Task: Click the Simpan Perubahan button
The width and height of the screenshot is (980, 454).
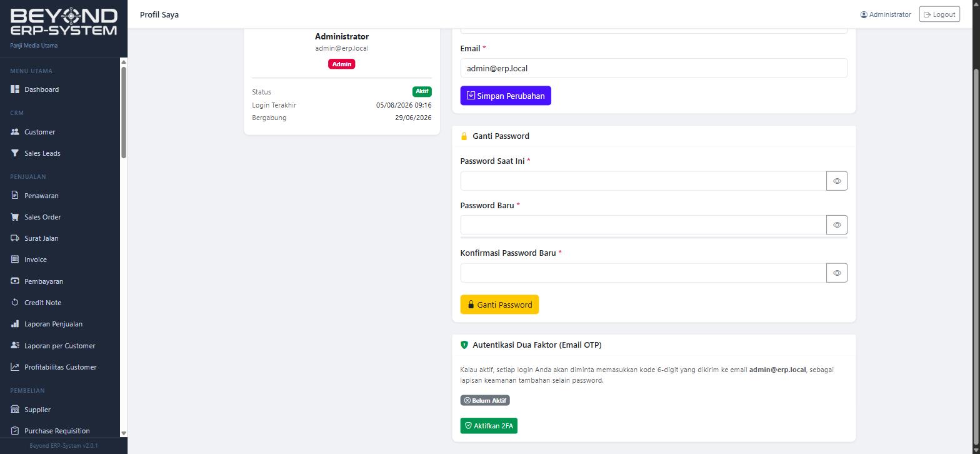Action: pyautogui.click(x=506, y=96)
